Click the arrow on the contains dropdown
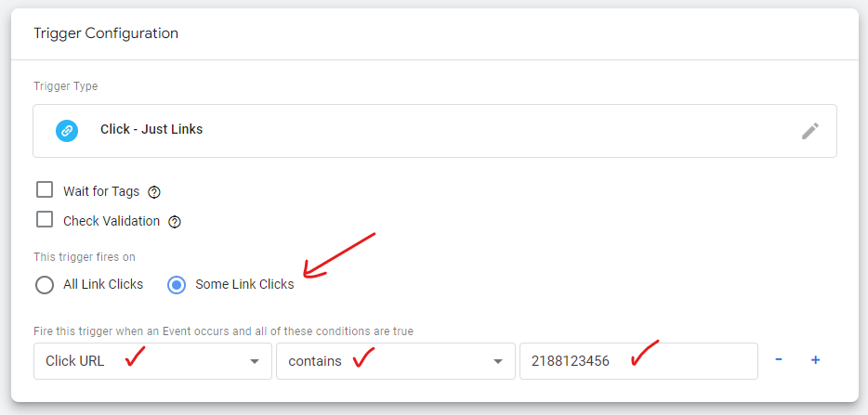 pos(498,361)
